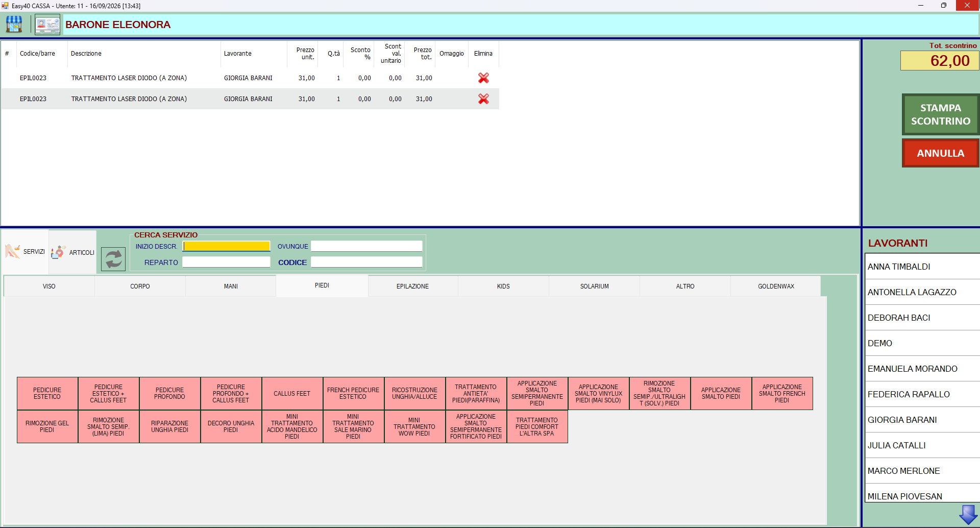Click the Sconto % column header

(359, 54)
